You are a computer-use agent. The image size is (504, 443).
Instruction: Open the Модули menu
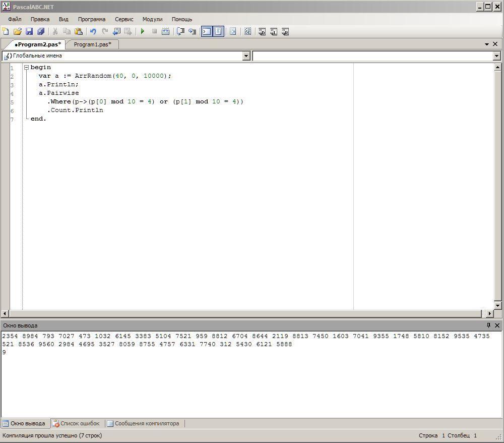tap(152, 19)
